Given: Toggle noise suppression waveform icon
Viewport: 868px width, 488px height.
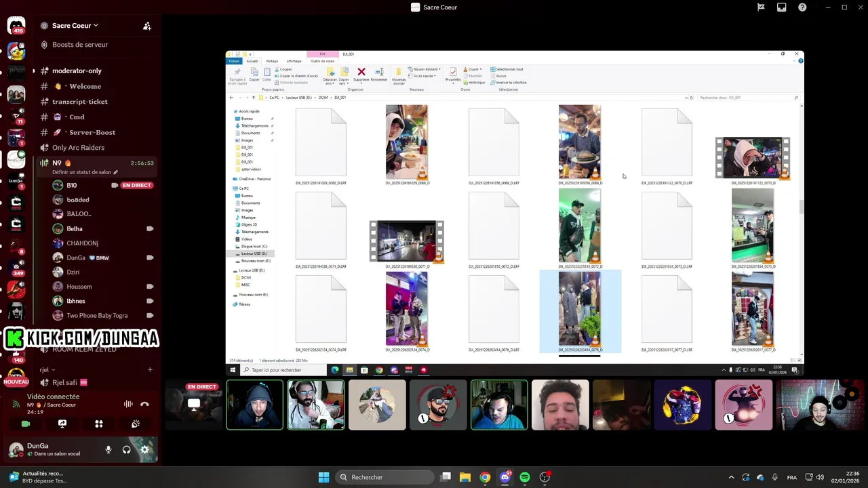Looking at the screenshot, I should (128, 404).
